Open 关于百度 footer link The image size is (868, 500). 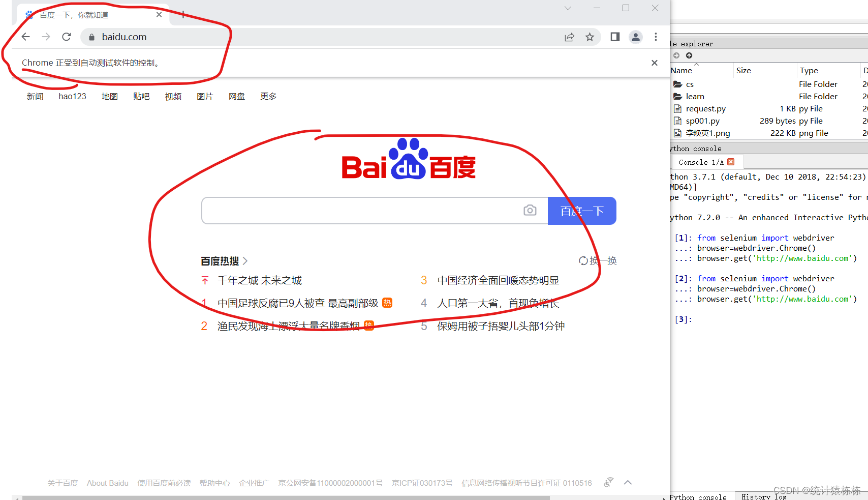click(x=63, y=483)
